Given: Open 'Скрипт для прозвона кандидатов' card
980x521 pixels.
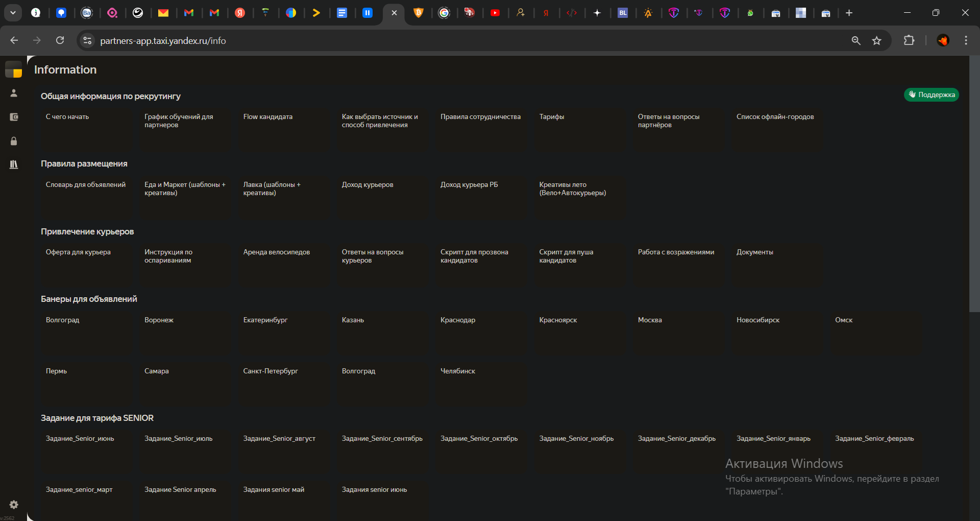Looking at the screenshot, I should point(481,265).
